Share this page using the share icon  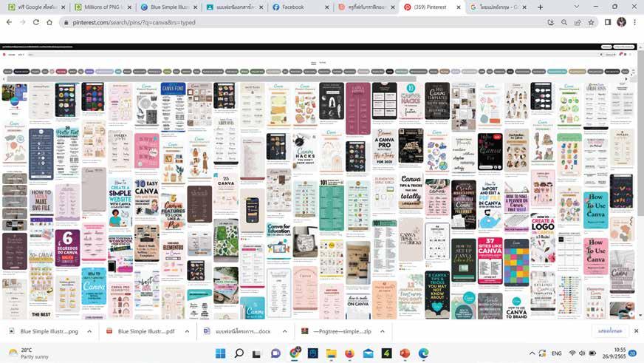click(x=578, y=23)
